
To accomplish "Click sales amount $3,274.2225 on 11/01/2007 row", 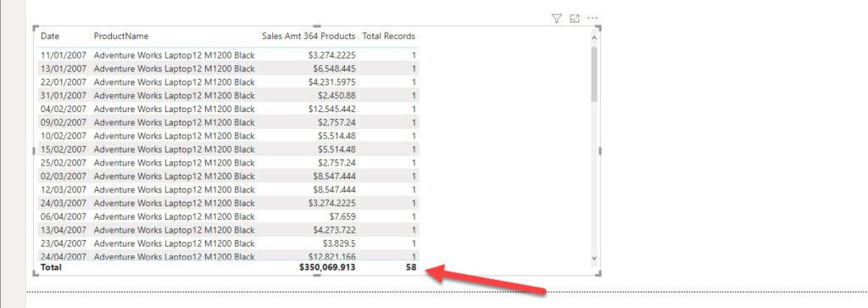I will pyautogui.click(x=332, y=55).
